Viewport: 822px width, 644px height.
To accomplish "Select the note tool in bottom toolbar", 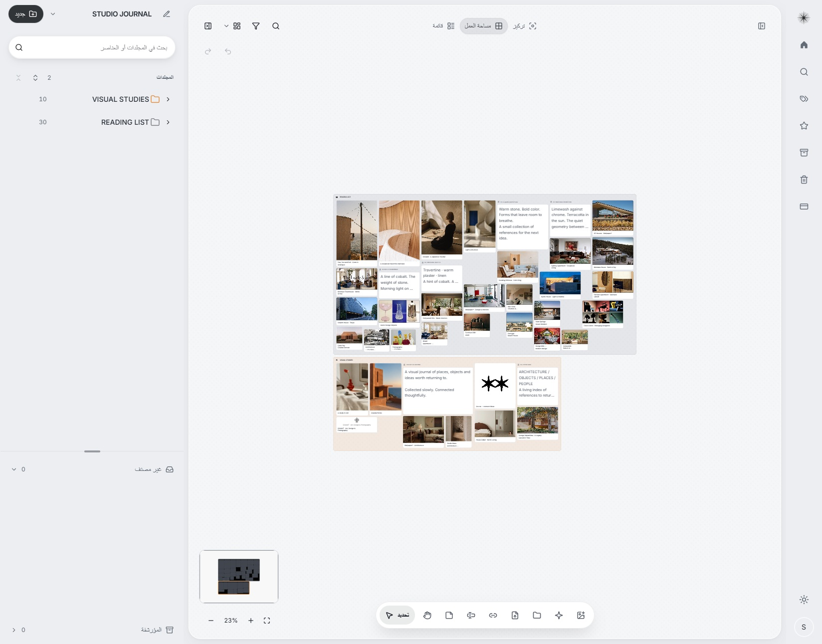I will click(449, 615).
